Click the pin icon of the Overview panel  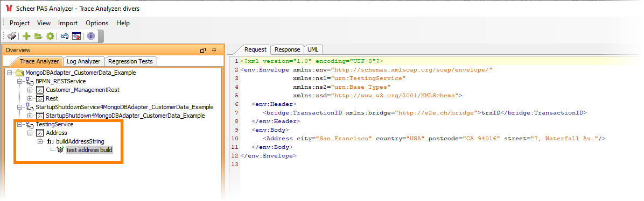pyautogui.click(x=214, y=50)
